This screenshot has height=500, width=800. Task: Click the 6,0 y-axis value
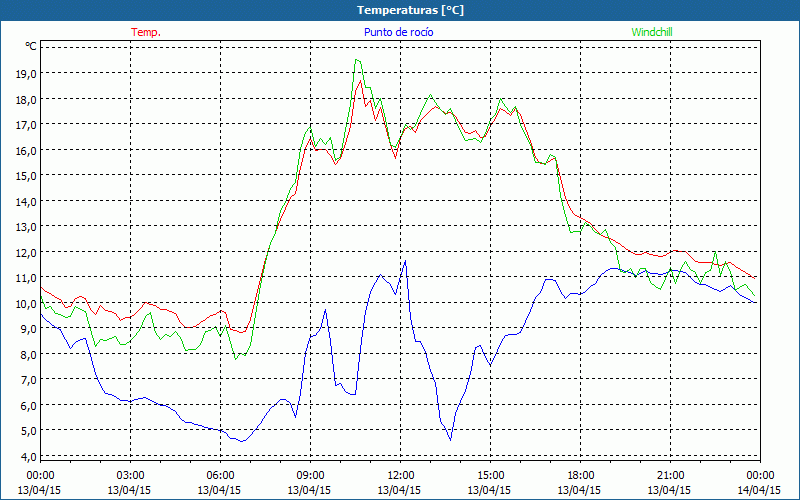tap(29, 405)
